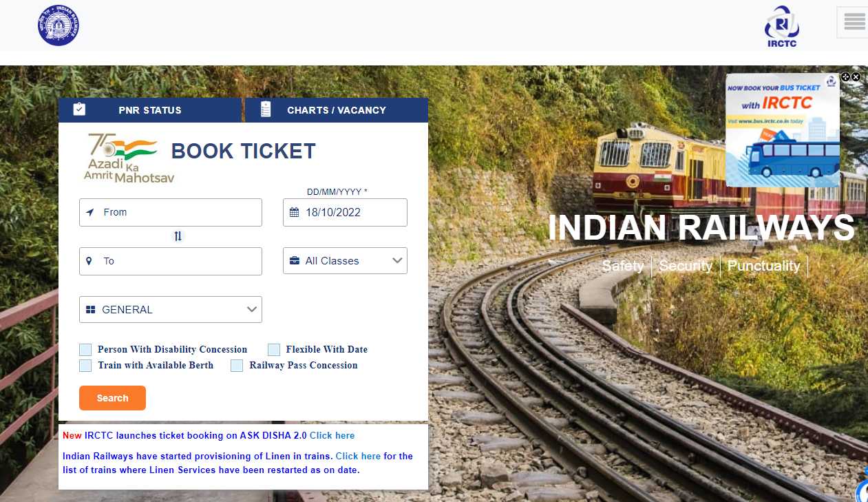Tick the Flexible With Date checkbox

click(x=274, y=350)
